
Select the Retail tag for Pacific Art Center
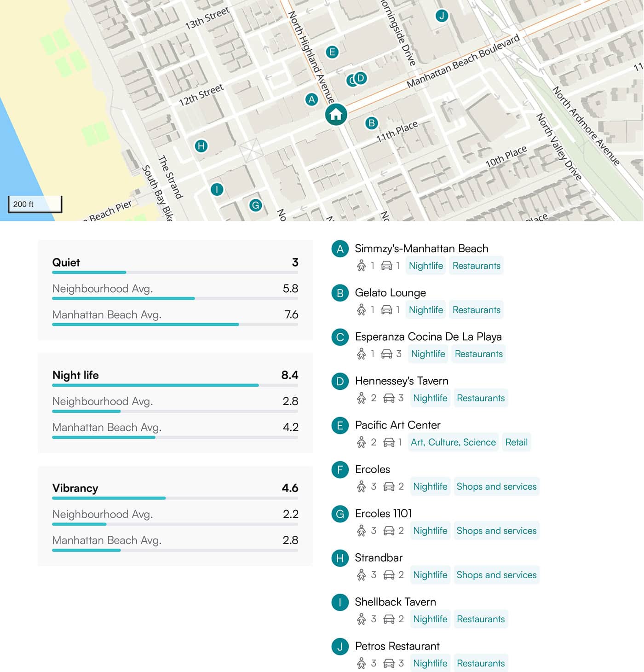(516, 442)
